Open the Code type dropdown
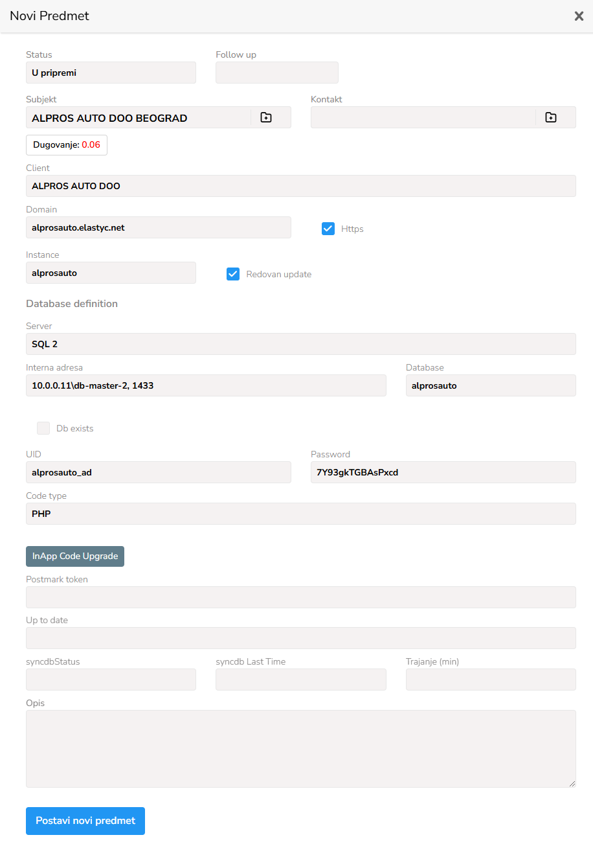The height and width of the screenshot is (868, 593). click(x=300, y=514)
